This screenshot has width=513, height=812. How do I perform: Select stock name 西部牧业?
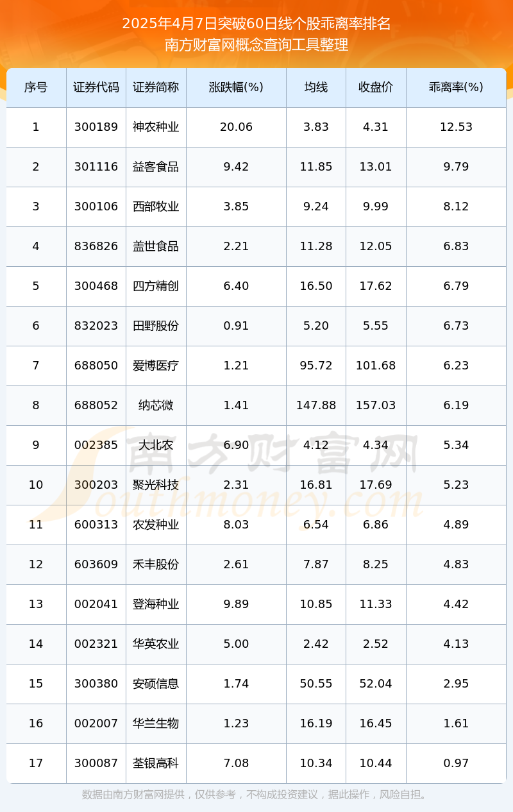coord(156,207)
